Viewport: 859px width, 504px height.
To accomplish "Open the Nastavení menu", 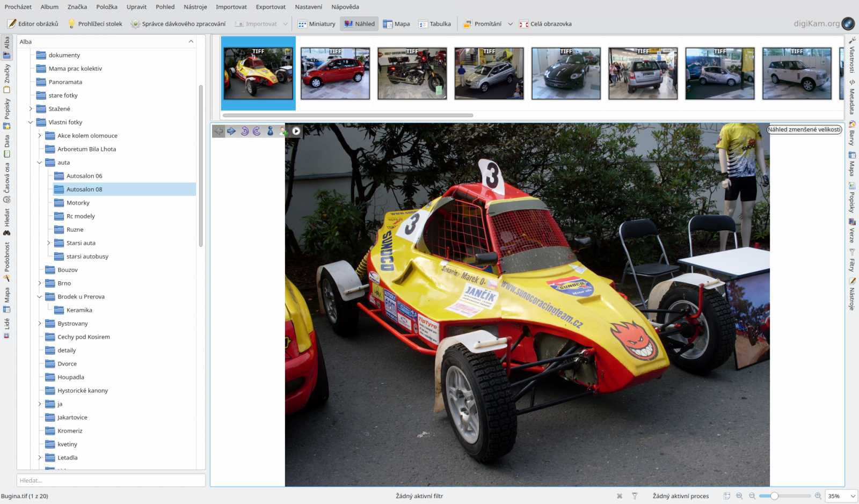I will [x=309, y=7].
